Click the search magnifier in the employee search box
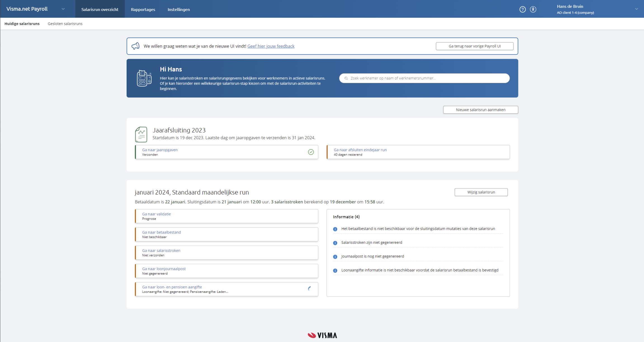The width and height of the screenshot is (644, 342). pyautogui.click(x=346, y=78)
